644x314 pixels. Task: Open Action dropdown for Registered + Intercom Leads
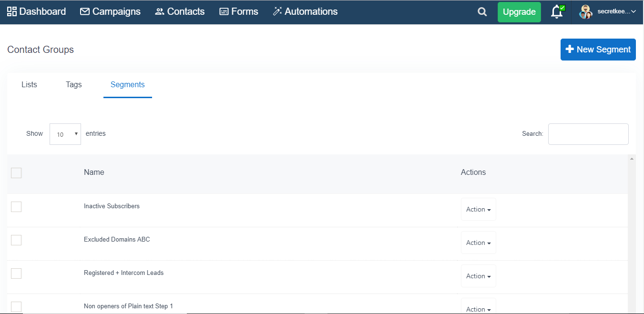point(479,276)
